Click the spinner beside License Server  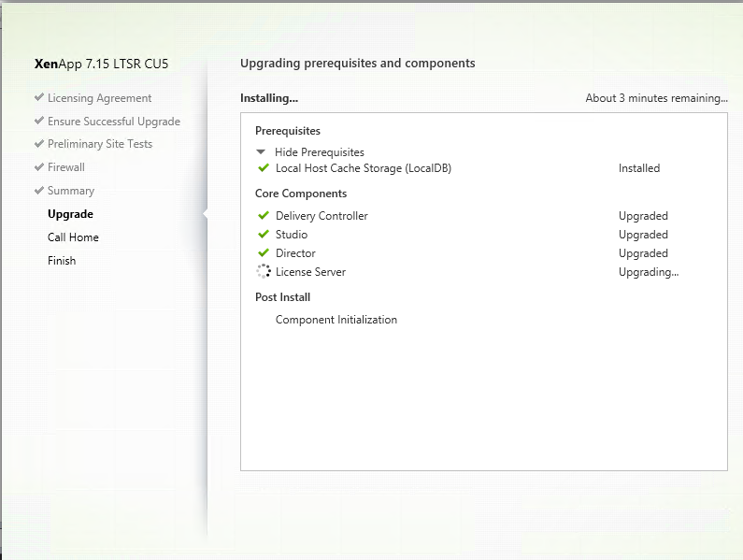coord(264,271)
